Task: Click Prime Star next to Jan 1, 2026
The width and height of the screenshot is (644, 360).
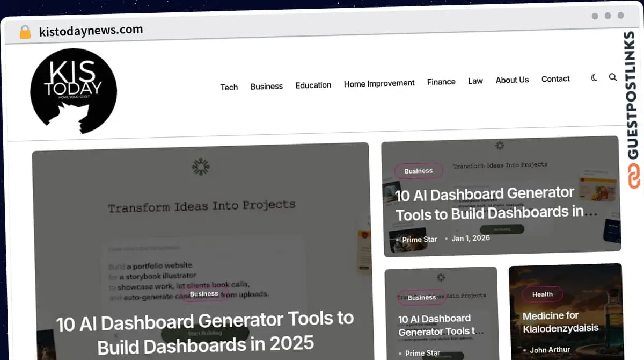Action: point(419,239)
